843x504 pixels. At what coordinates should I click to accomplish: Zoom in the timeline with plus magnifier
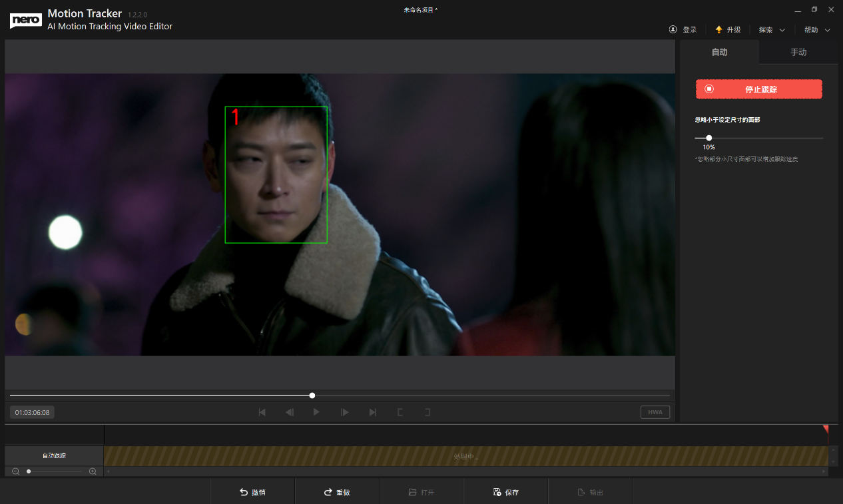tap(93, 471)
